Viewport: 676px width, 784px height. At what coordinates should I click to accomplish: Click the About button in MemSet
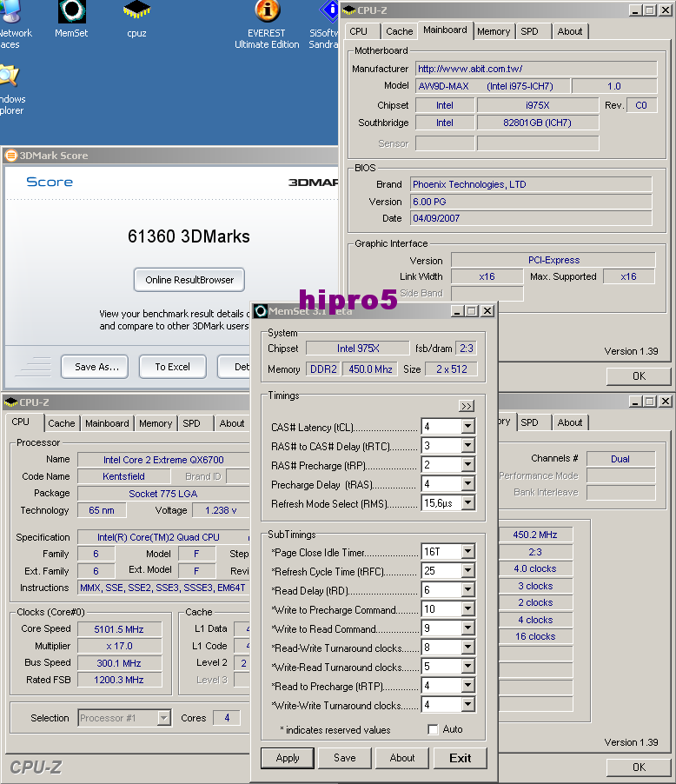(402, 758)
